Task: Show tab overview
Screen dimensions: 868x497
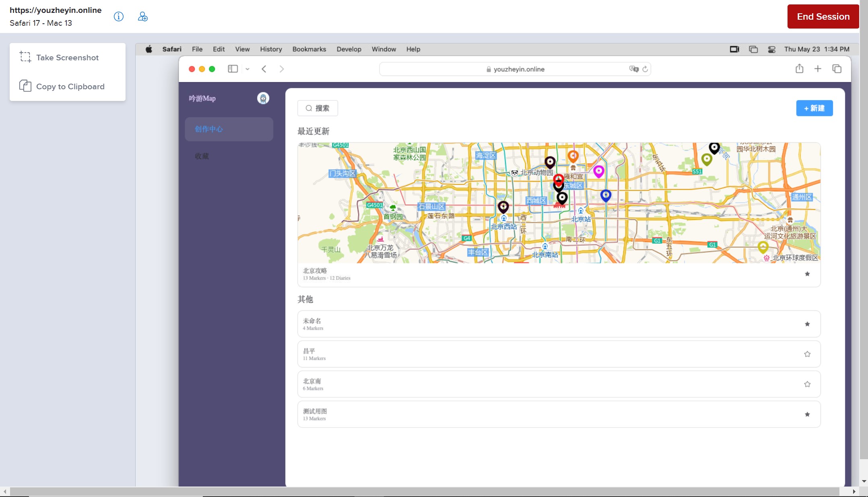Action: [837, 69]
